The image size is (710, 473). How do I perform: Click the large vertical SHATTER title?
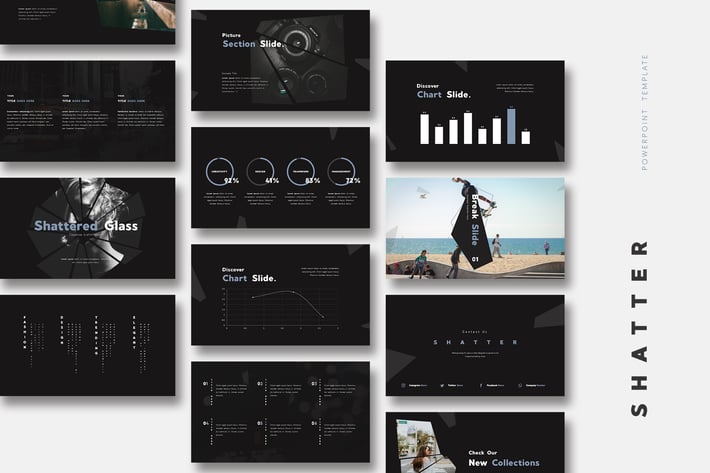pyautogui.click(x=639, y=329)
